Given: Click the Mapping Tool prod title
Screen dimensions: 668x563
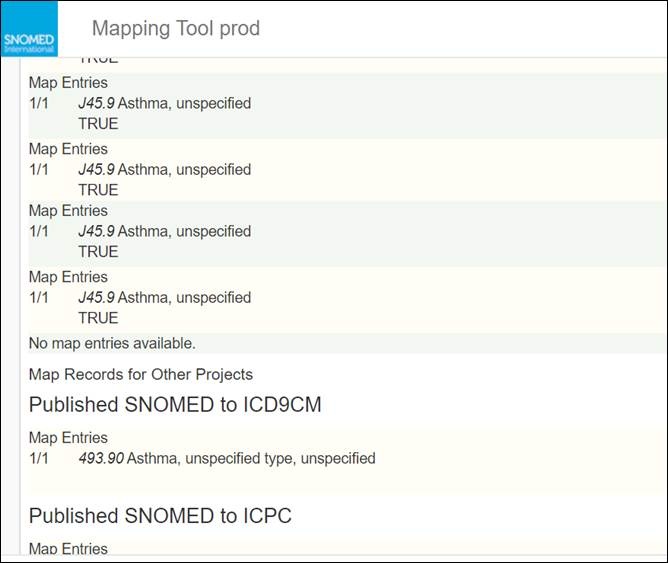Looking at the screenshot, I should pos(176,29).
